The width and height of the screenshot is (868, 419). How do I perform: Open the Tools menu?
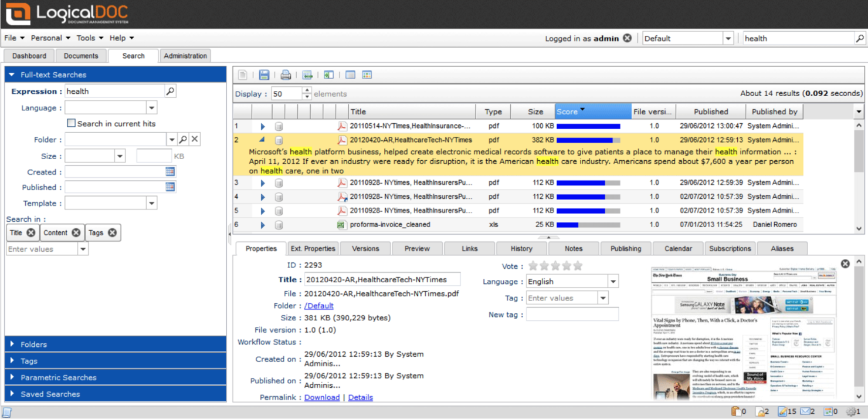tap(90, 38)
